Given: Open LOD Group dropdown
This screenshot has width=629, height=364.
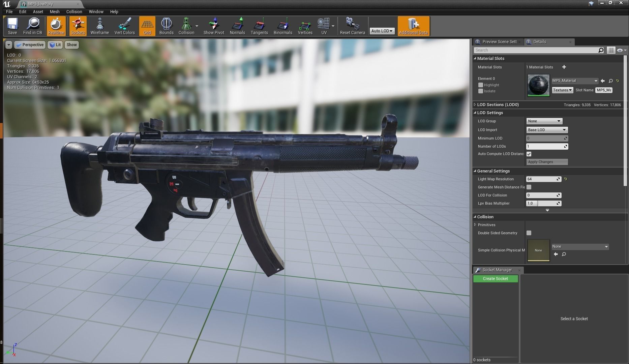Looking at the screenshot, I should 544,121.
